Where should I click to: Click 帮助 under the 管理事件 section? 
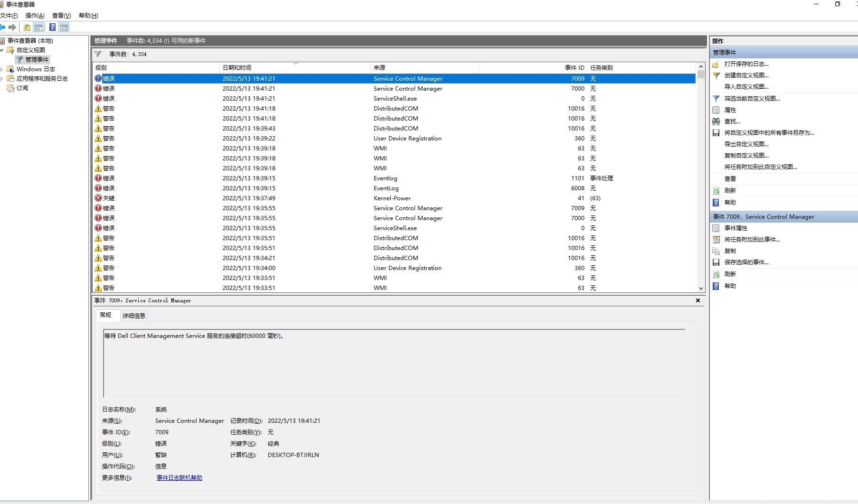click(730, 203)
